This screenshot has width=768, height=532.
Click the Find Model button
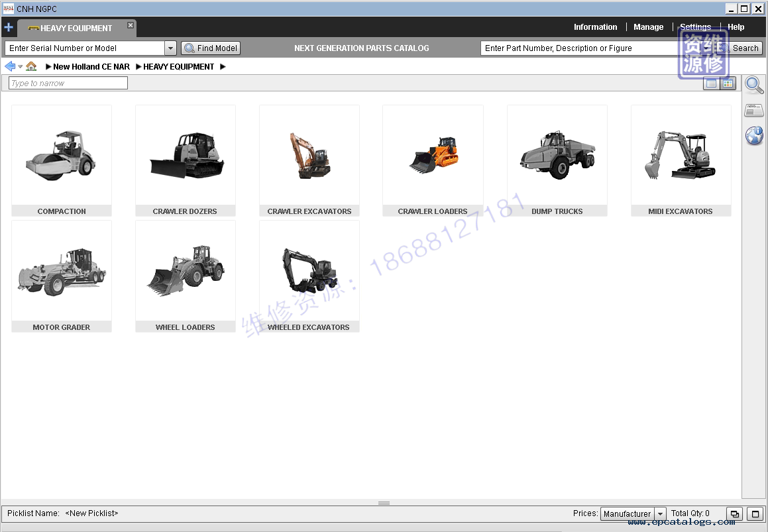(211, 48)
